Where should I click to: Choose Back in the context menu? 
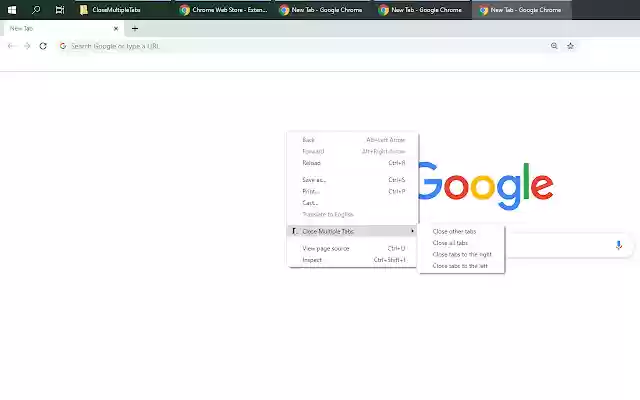click(x=353, y=140)
